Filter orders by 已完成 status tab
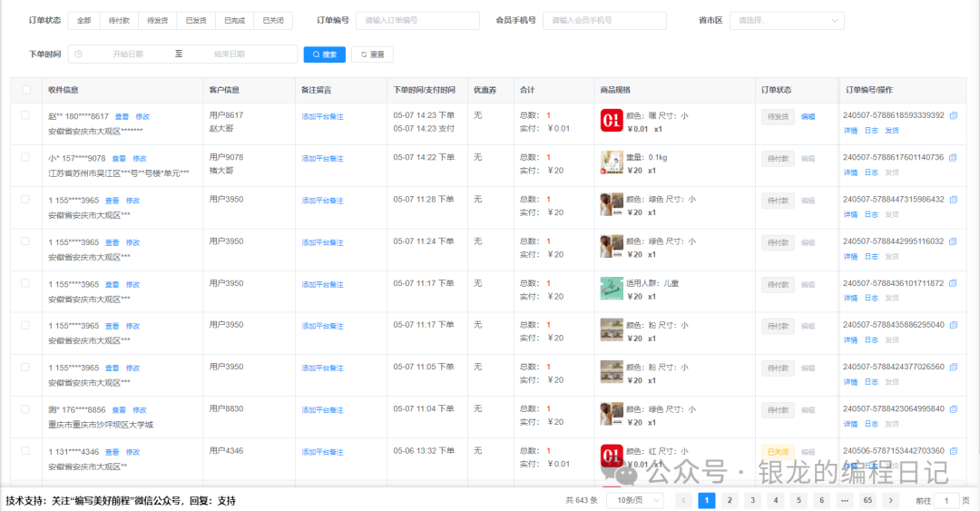The height and width of the screenshot is (511, 980). pyautogui.click(x=234, y=21)
